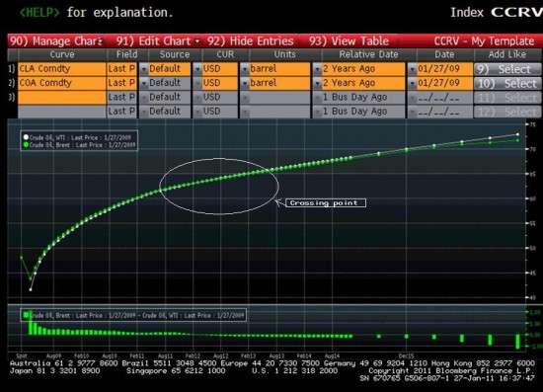The image size is (543, 392).
Task: Open currency dropdown arrow in CLA Comdty row
Action: 197,69
